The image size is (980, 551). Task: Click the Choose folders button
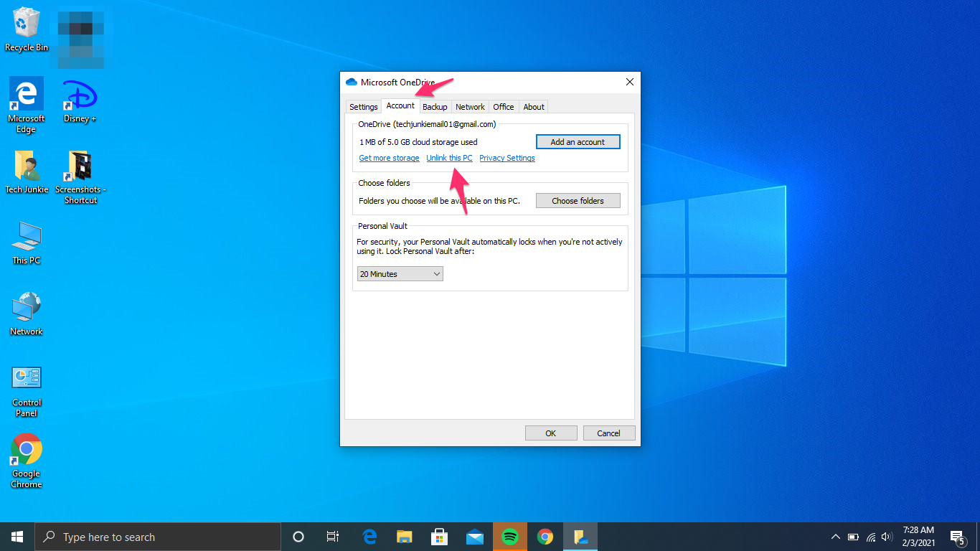click(x=578, y=201)
